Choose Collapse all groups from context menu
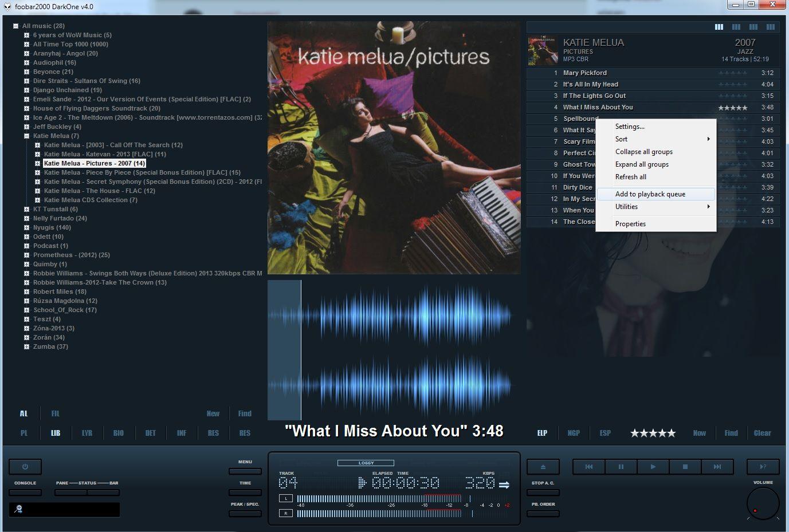 coord(656,152)
